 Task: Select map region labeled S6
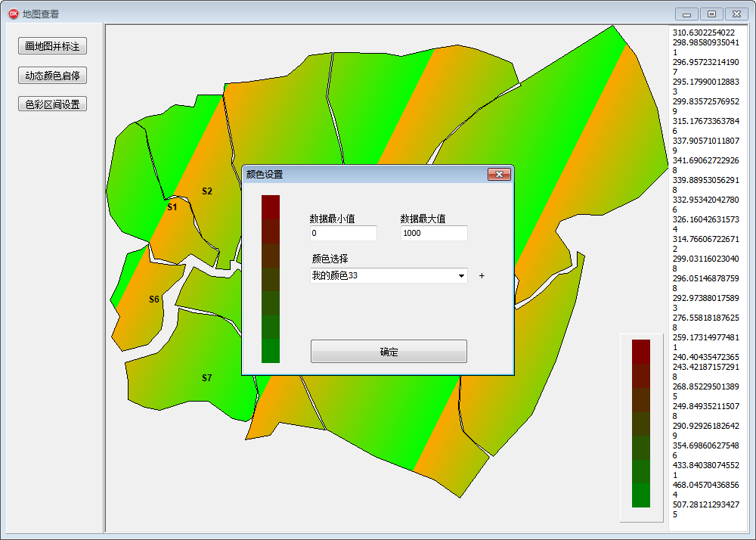tap(153, 299)
